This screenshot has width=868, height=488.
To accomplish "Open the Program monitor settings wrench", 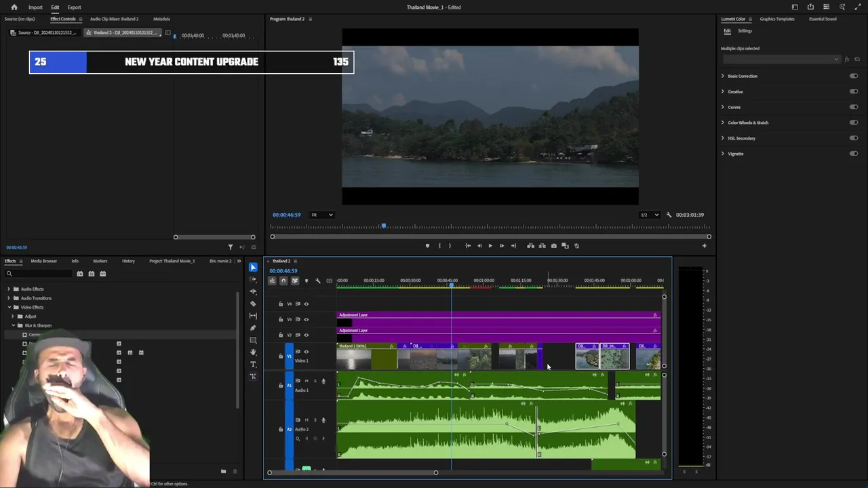I will tap(669, 215).
